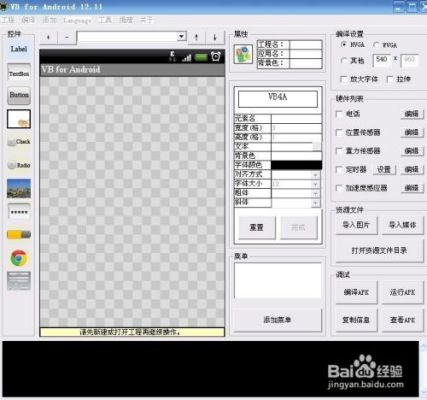The width and height of the screenshot is (427, 400).
Task: Check the 重力传感器 hardware option
Action: pyautogui.click(x=339, y=151)
